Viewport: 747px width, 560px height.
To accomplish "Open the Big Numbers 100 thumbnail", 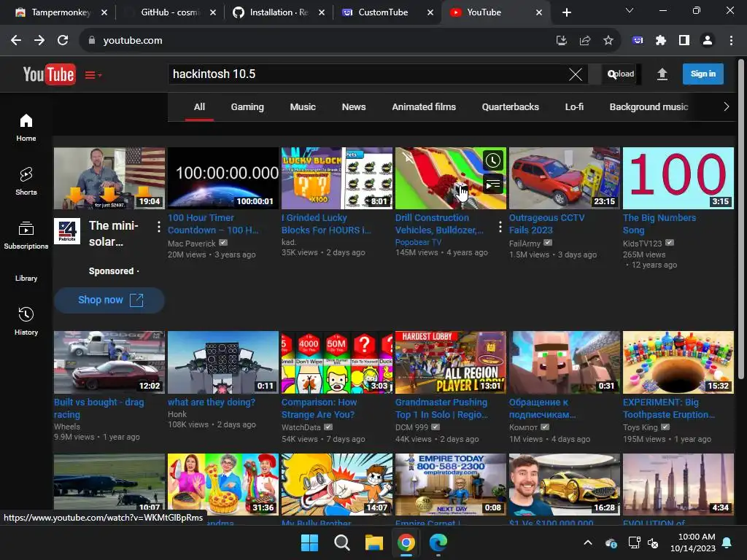I will (678, 178).
